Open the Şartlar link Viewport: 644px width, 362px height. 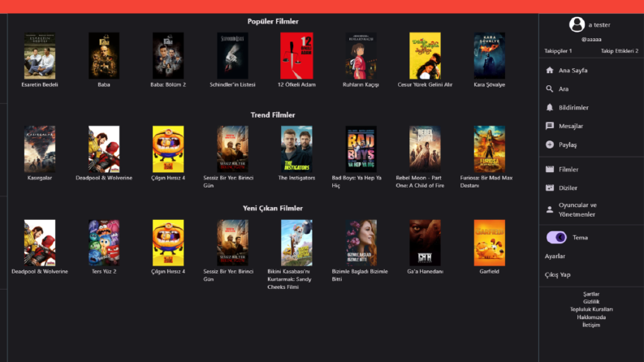(x=591, y=294)
